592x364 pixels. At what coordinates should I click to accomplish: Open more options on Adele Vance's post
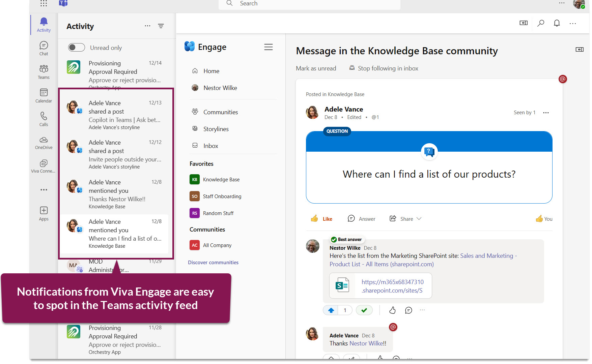pos(546,113)
